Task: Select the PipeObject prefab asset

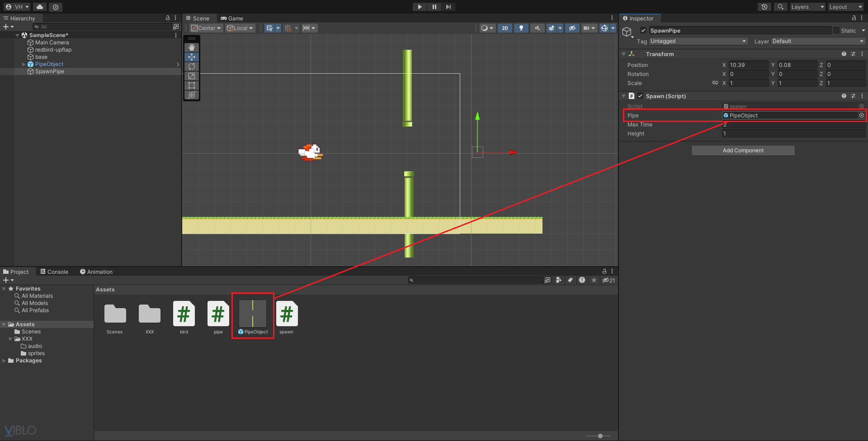Action: 253,317
